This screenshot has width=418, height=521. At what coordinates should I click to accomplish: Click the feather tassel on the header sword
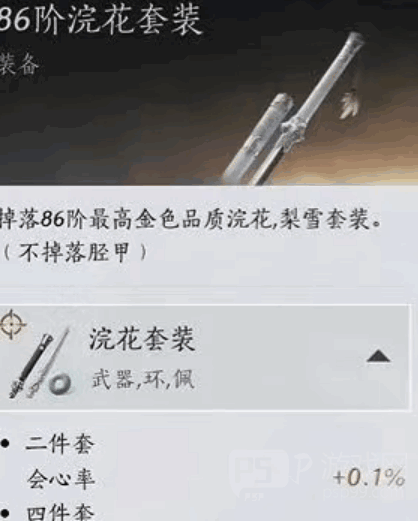click(x=349, y=103)
